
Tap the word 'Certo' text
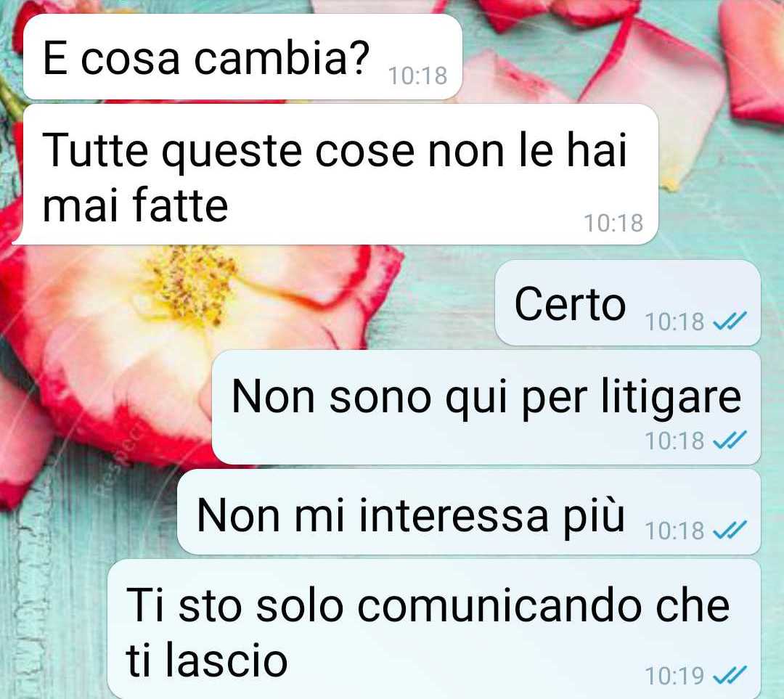[x=570, y=304]
